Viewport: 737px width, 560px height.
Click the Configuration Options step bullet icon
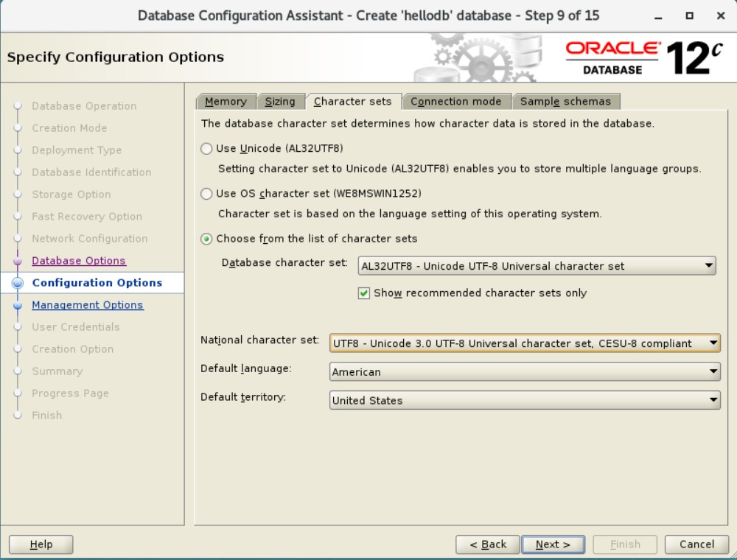tap(18, 283)
